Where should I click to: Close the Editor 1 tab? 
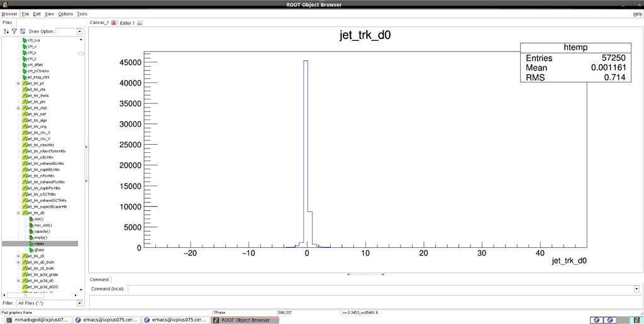click(x=140, y=23)
